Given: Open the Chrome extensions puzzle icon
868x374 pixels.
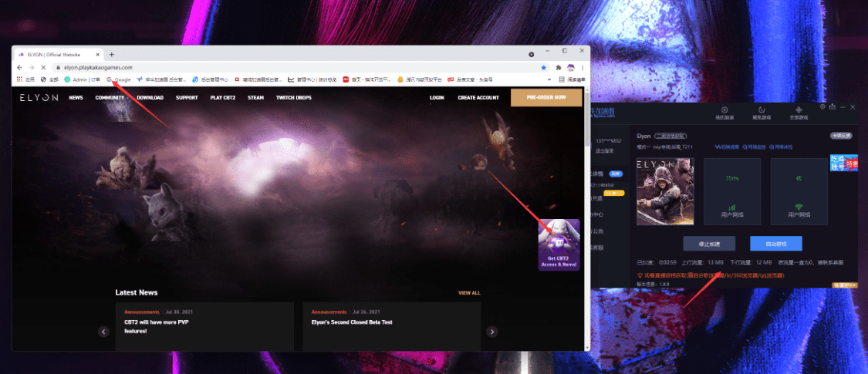Looking at the screenshot, I should [x=559, y=68].
